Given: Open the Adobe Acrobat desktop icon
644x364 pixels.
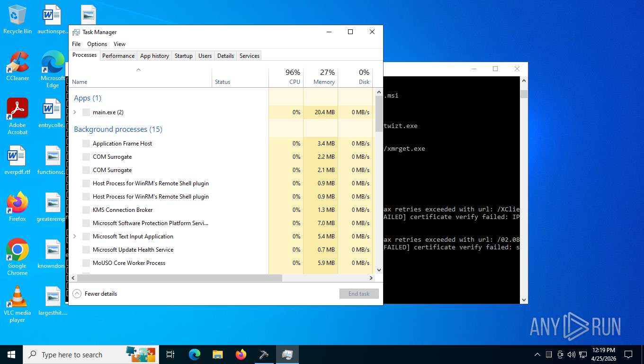Looking at the screenshot, I should (18, 117).
